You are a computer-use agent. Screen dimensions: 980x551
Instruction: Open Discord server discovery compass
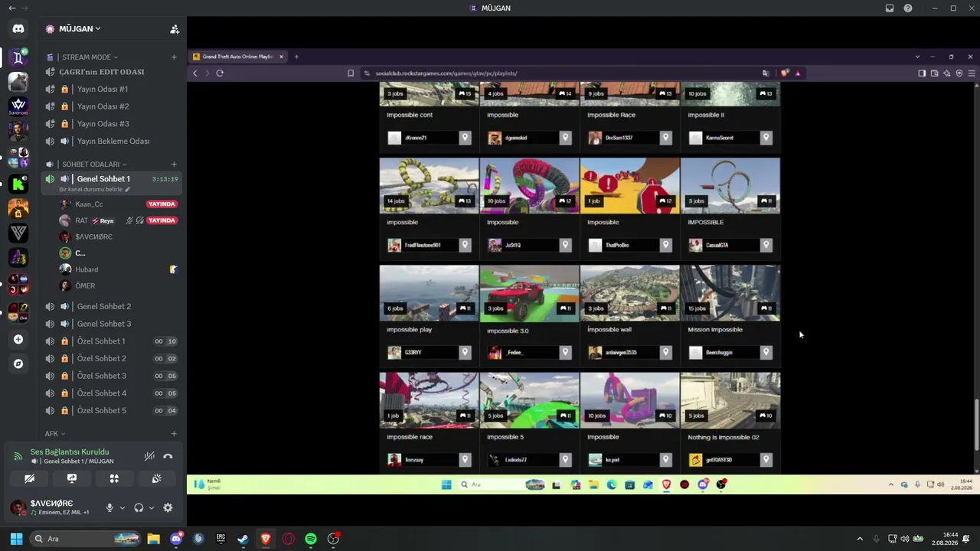tap(18, 364)
